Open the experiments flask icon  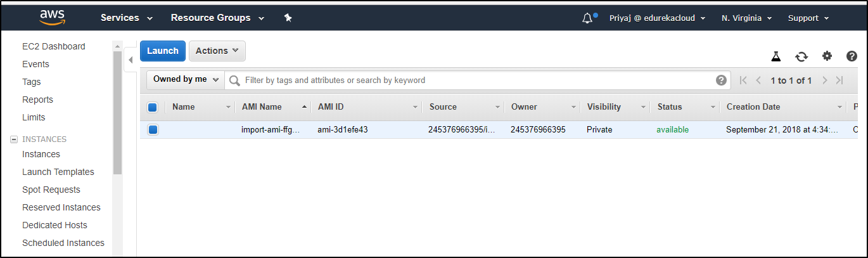pos(776,56)
